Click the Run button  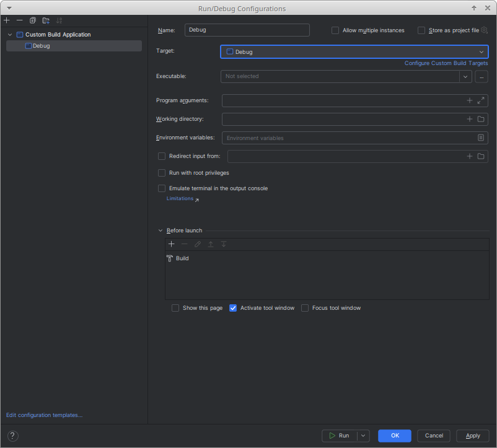click(340, 436)
